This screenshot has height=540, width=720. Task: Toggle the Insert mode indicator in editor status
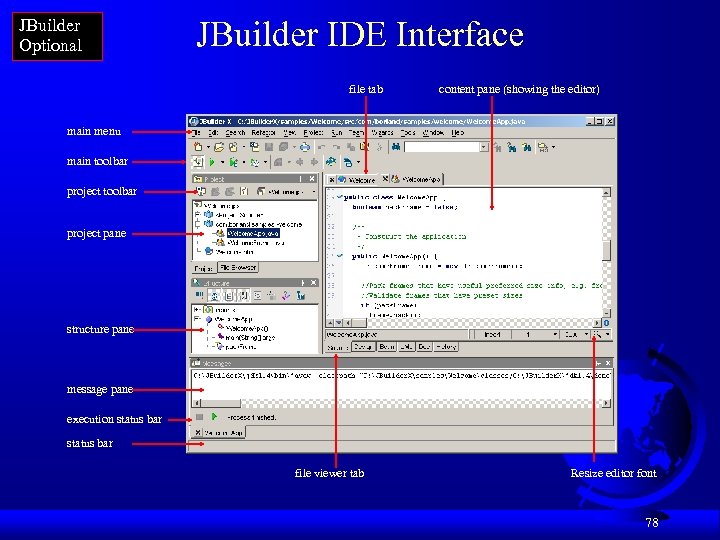click(492, 335)
